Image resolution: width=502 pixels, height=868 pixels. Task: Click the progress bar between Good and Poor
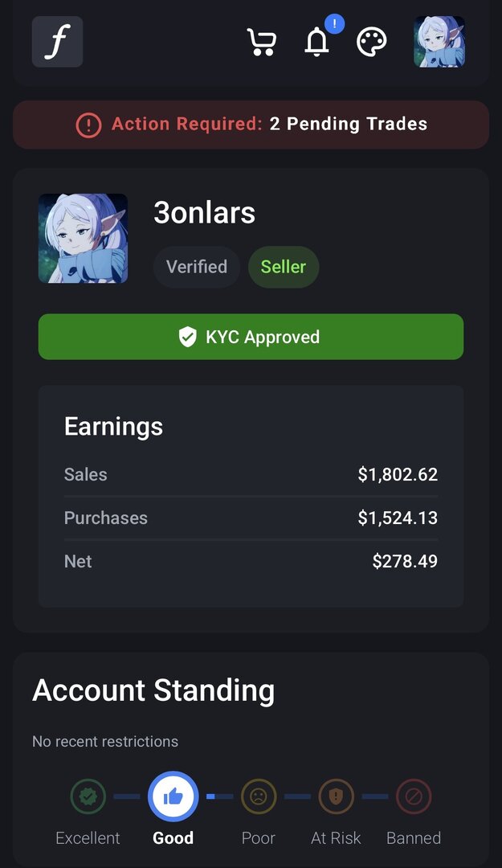pyautogui.click(x=219, y=796)
